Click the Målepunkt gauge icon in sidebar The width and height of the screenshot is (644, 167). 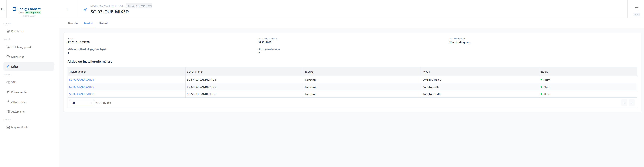point(8,57)
